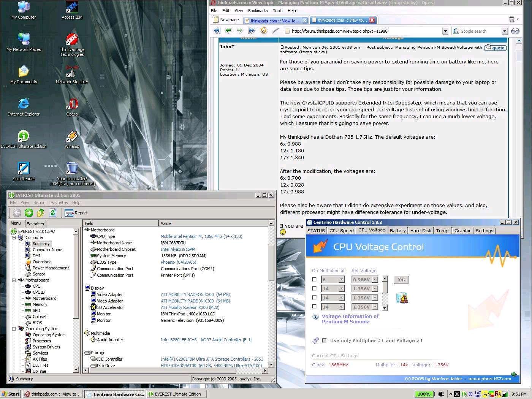Click the green forward arrow in EVEREST
The image size is (532, 399).
(x=29, y=213)
